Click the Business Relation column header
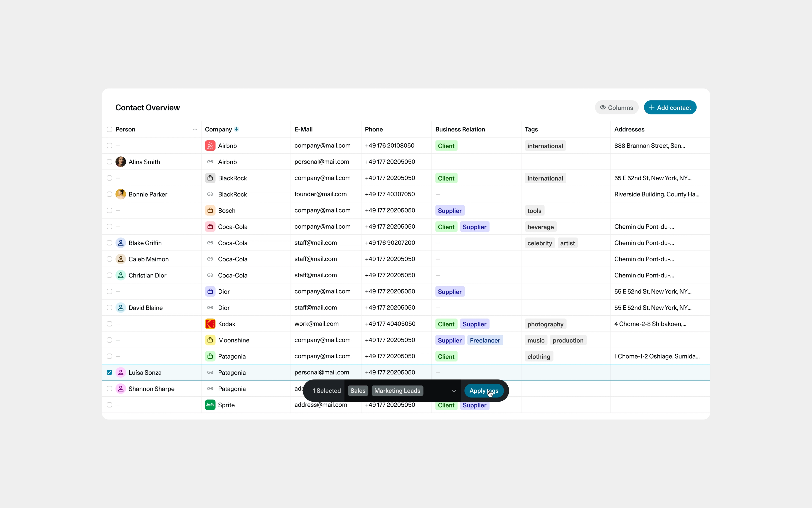The height and width of the screenshot is (508, 812). point(460,129)
